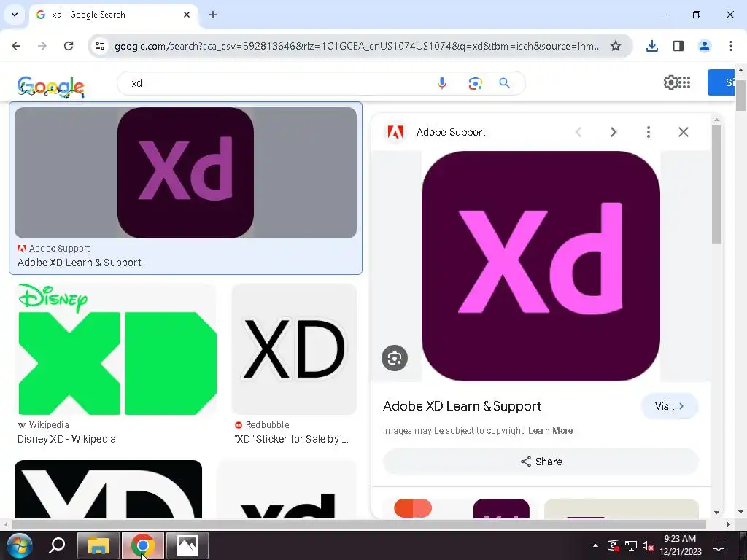Click the Share button in preview
The height and width of the screenshot is (560, 747).
coord(541,462)
